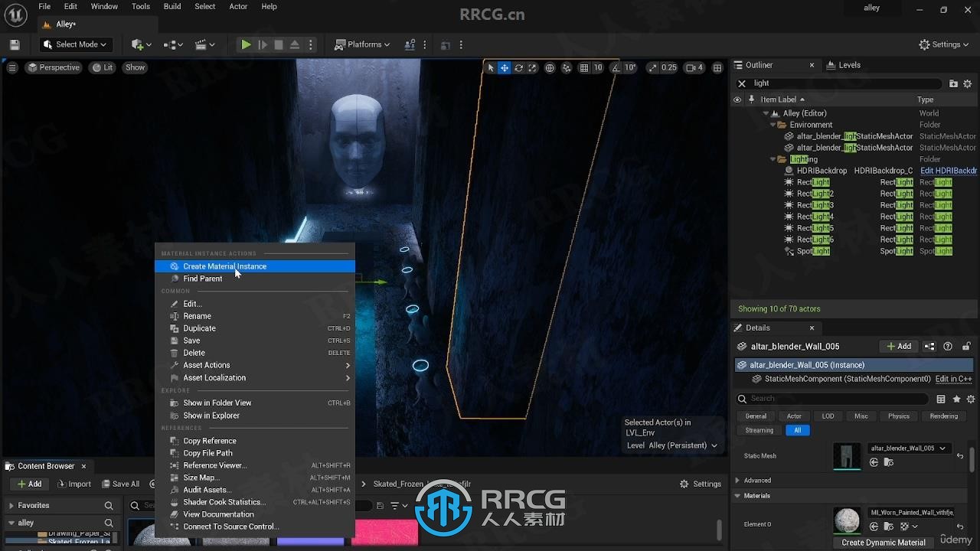Click Add component button in Details
Image resolution: width=980 pixels, height=551 pixels.
tap(899, 347)
